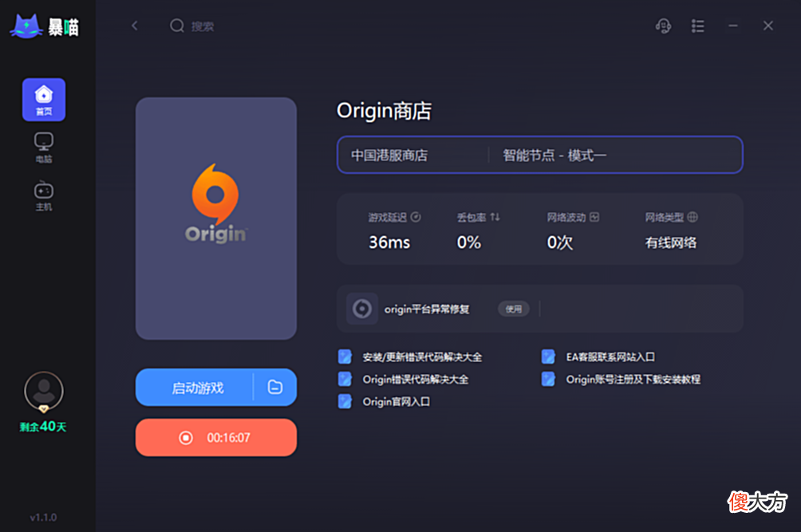Click the 0次 network fluctuation value

coord(560,242)
